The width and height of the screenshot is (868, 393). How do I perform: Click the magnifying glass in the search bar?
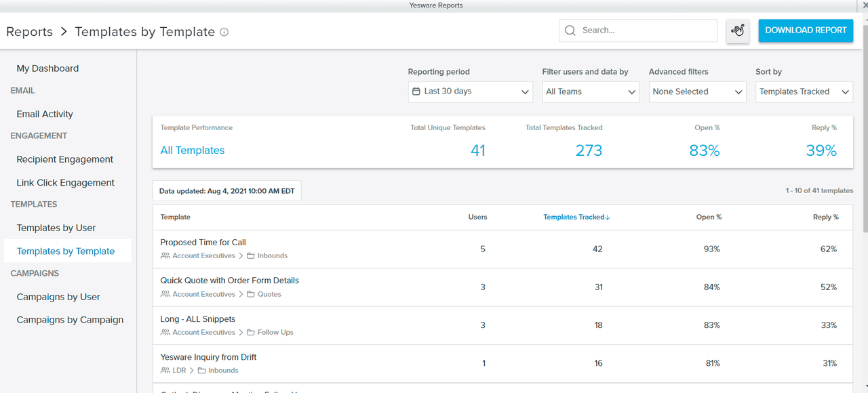pos(570,30)
